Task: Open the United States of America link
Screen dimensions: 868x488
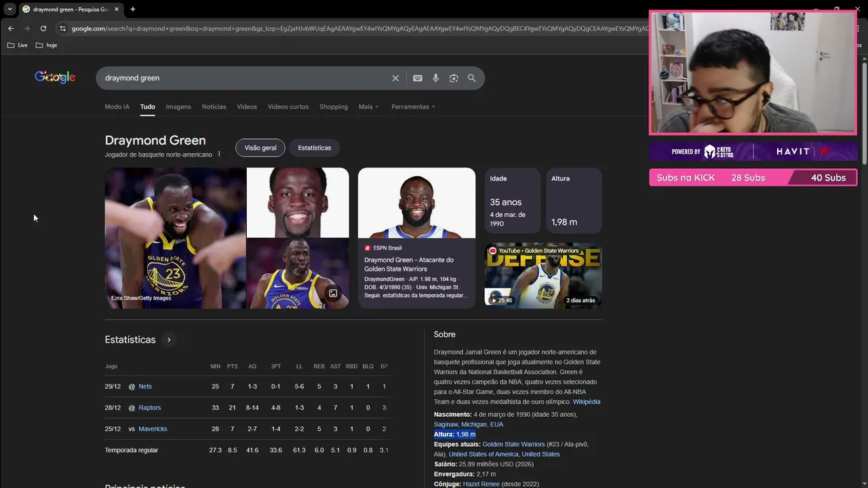Action: coord(484,454)
